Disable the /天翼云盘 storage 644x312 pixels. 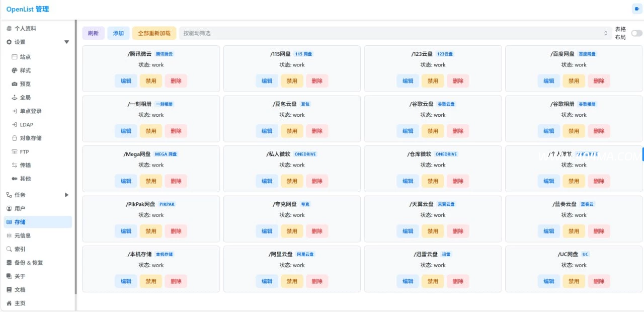click(433, 231)
